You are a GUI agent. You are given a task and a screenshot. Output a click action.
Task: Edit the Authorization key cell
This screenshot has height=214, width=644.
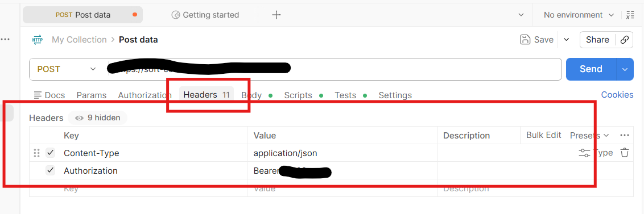tap(154, 170)
